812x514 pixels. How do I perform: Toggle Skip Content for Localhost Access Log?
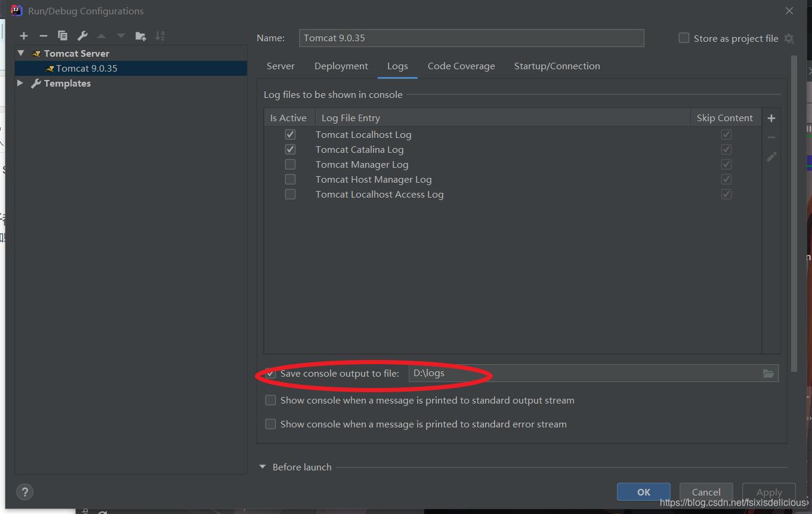click(726, 194)
